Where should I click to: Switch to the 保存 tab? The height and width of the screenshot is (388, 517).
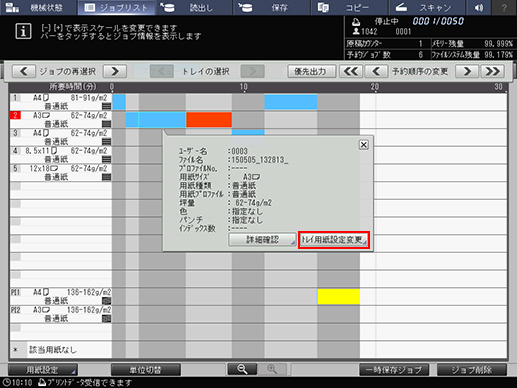(x=271, y=7)
